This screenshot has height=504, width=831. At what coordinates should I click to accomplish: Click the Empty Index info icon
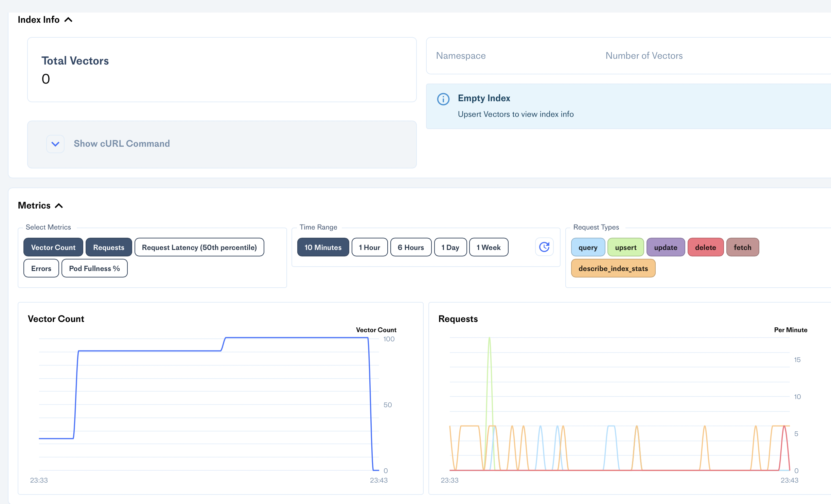coord(443,99)
